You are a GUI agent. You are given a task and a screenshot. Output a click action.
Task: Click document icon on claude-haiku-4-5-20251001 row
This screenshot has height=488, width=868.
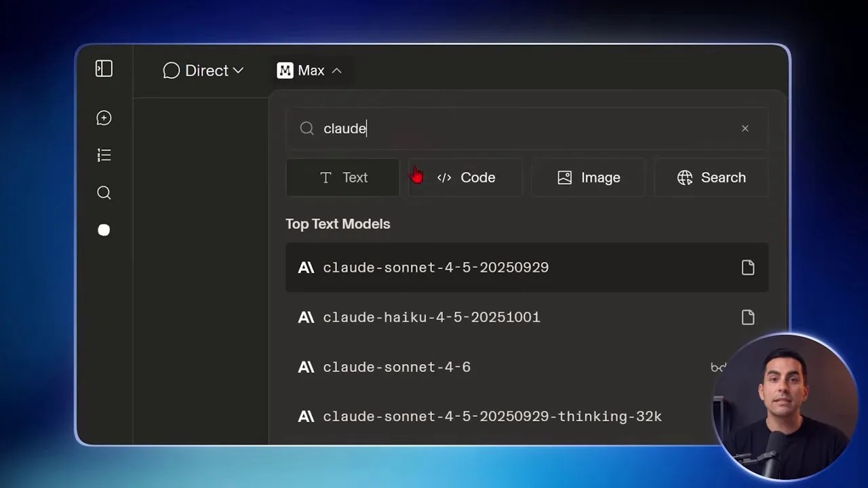pyautogui.click(x=748, y=317)
